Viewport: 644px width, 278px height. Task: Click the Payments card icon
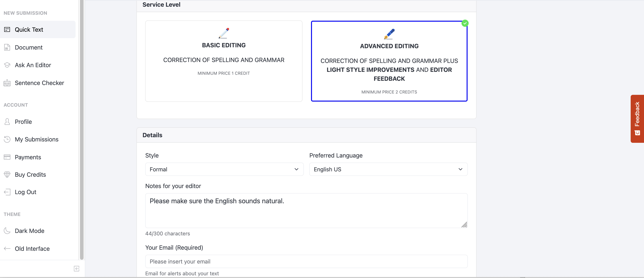[7, 157]
